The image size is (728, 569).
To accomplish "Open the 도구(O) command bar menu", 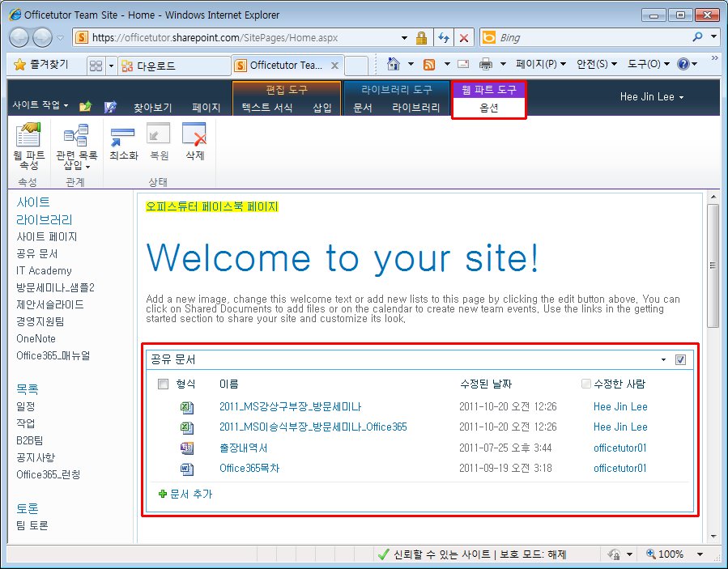I will (x=649, y=64).
